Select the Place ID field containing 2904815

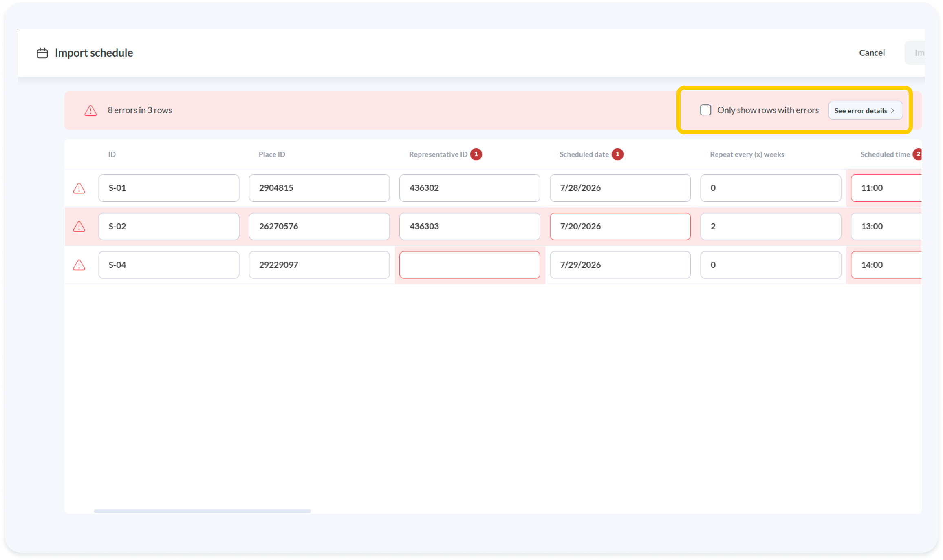pos(319,188)
